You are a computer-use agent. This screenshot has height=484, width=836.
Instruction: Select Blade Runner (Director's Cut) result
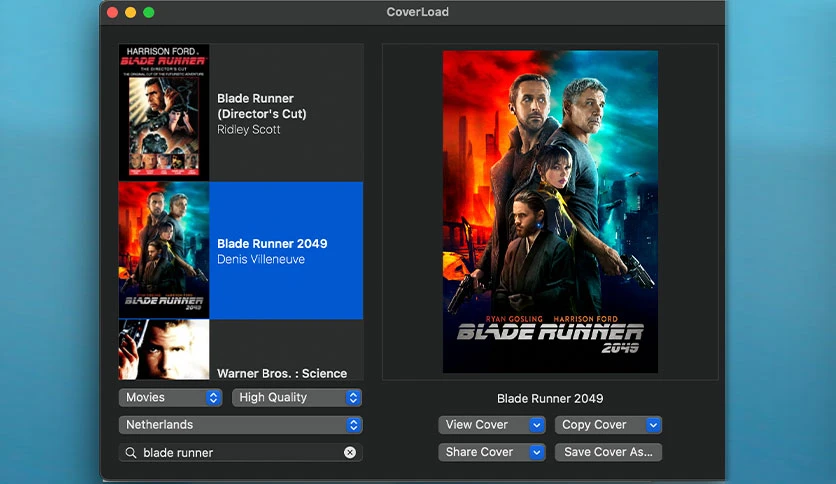point(241,112)
